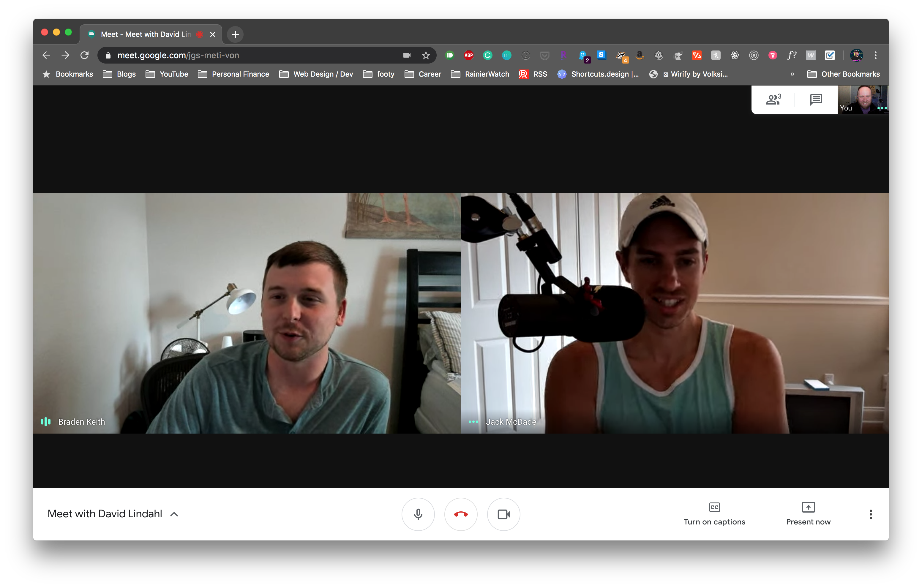This screenshot has height=588, width=922.
Task: Click the Grammarly extension icon
Action: (487, 56)
